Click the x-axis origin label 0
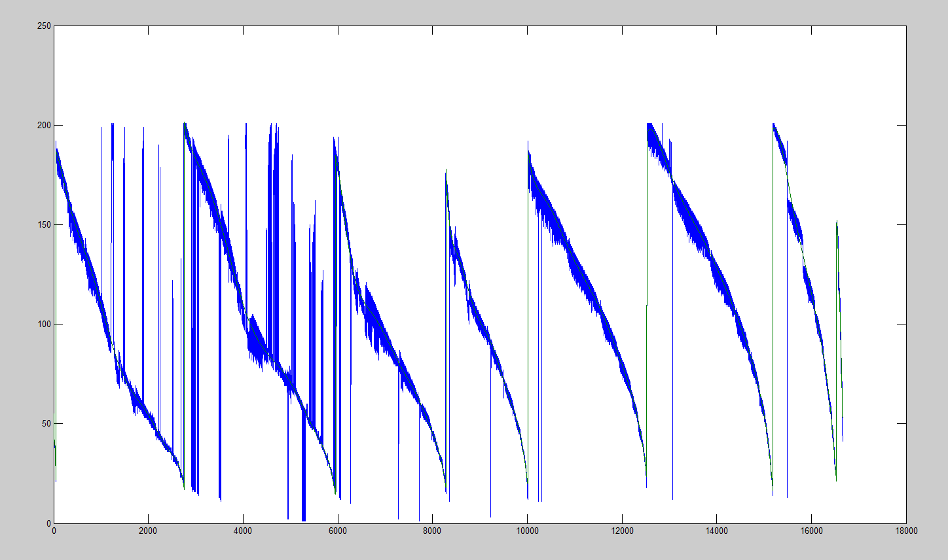This screenshot has width=948, height=560. [54, 532]
